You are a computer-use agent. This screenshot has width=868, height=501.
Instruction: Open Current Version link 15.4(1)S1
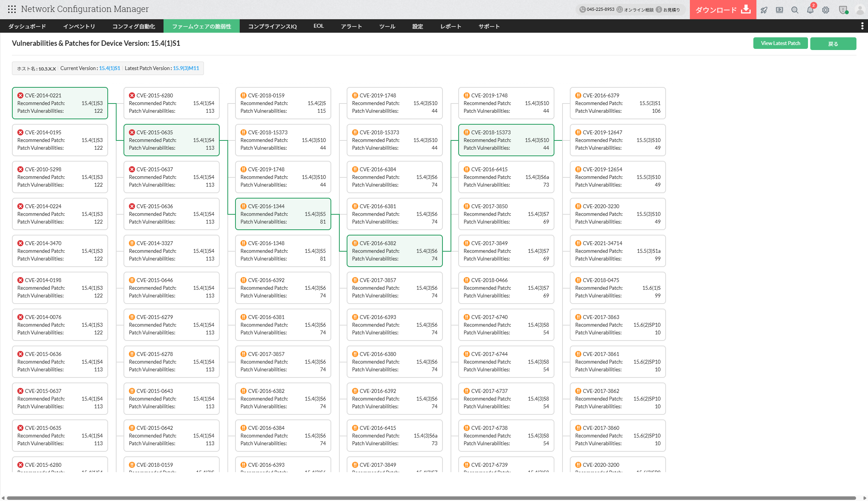pyautogui.click(x=110, y=68)
